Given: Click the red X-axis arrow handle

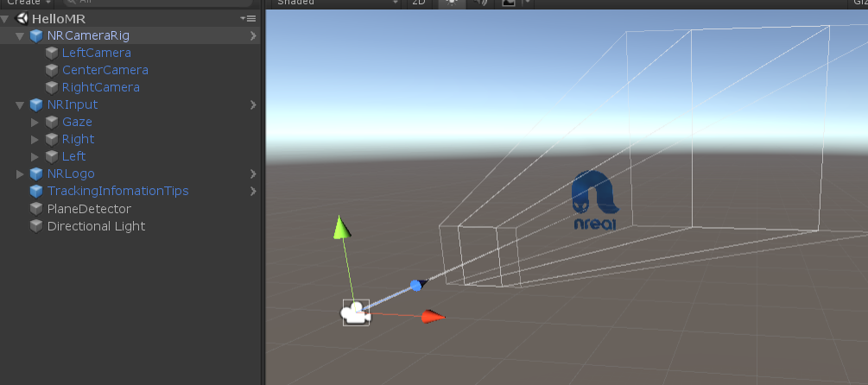Looking at the screenshot, I should click(x=433, y=317).
